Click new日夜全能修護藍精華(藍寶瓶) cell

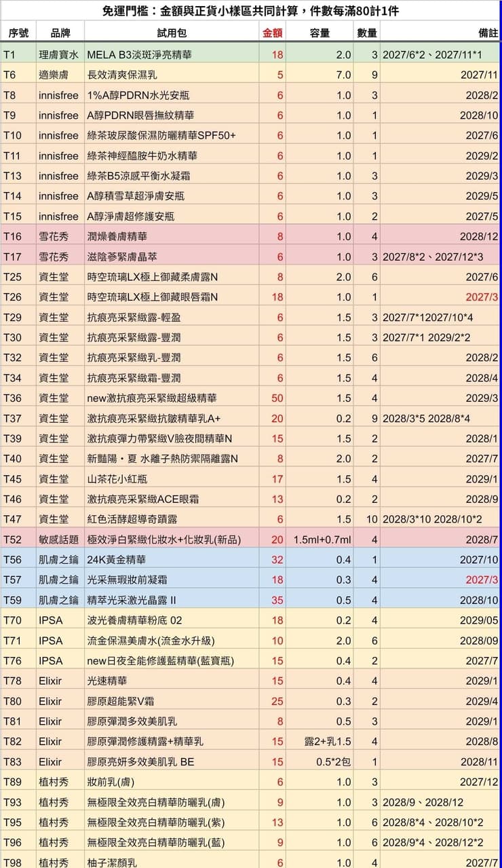click(x=172, y=660)
